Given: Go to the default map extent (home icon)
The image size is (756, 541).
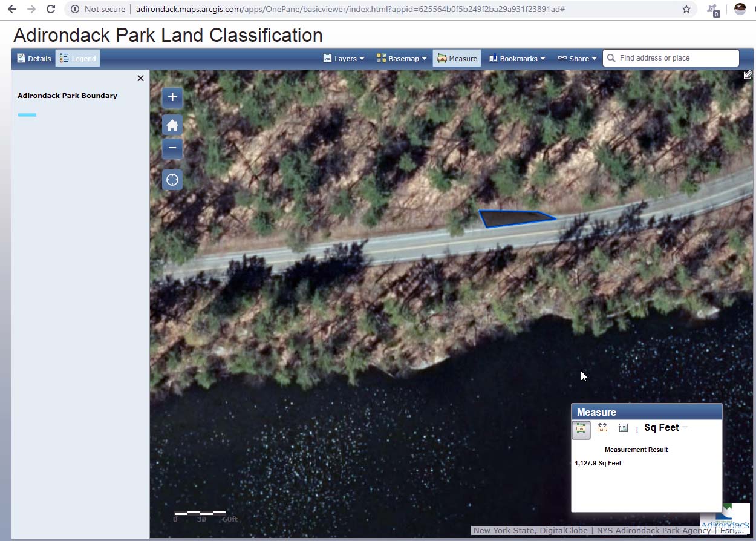Looking at the screenshot, I should pos(172,125).
